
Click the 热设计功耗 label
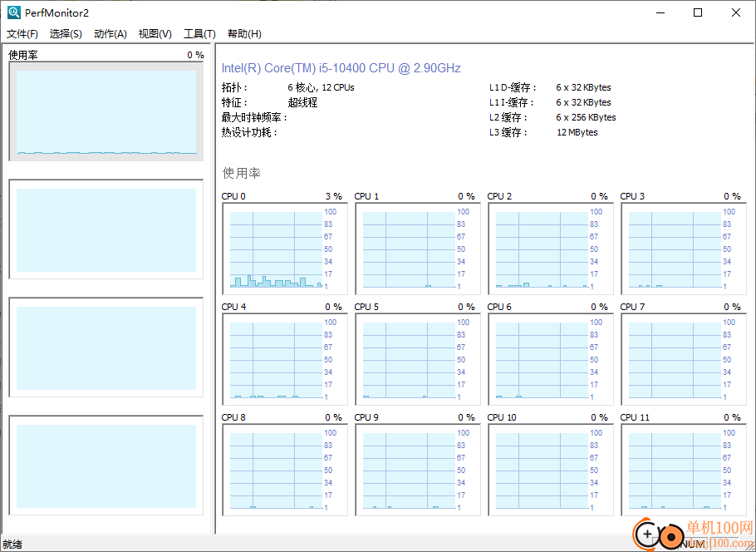(x=249, y=132)
